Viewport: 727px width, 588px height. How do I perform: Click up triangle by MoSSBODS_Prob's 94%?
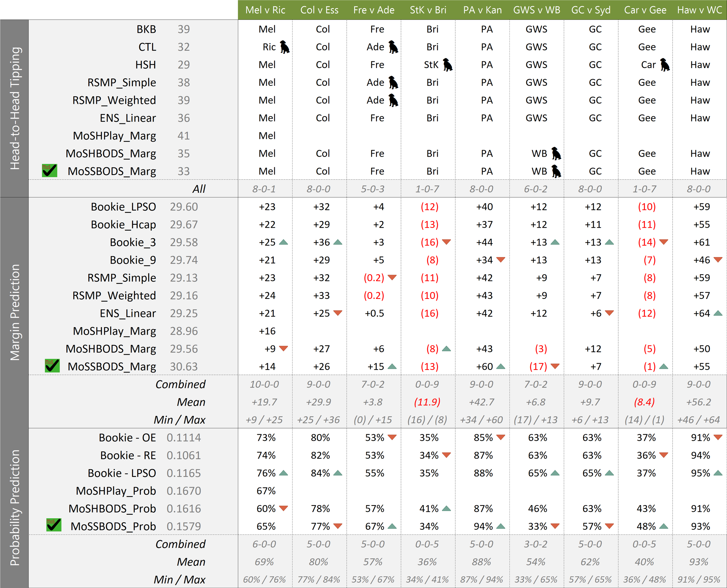pos(501,526)
